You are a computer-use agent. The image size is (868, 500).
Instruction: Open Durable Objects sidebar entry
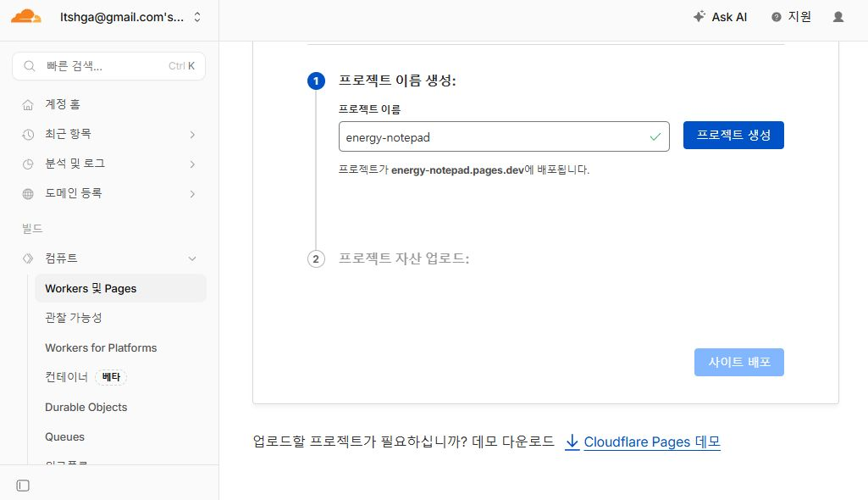[86, 407]
